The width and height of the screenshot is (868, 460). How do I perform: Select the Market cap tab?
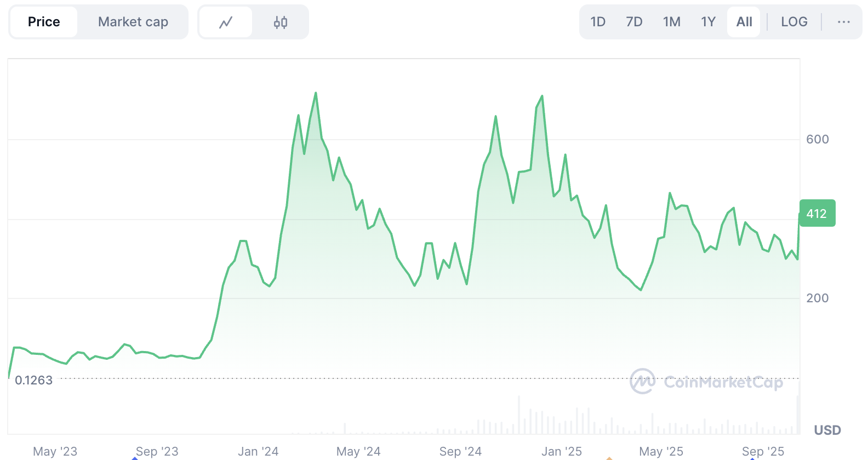click(133, 22)
